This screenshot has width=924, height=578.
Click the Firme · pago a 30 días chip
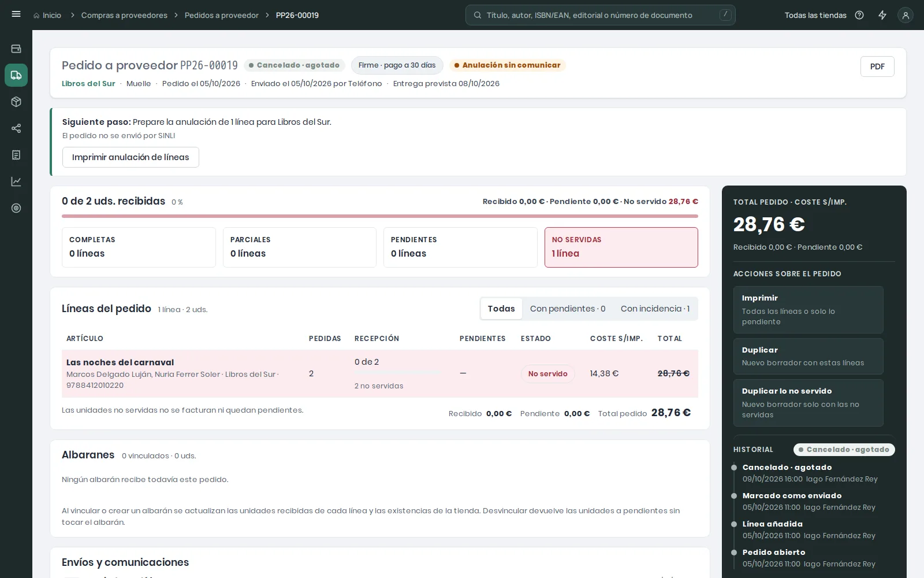[397, 65]
